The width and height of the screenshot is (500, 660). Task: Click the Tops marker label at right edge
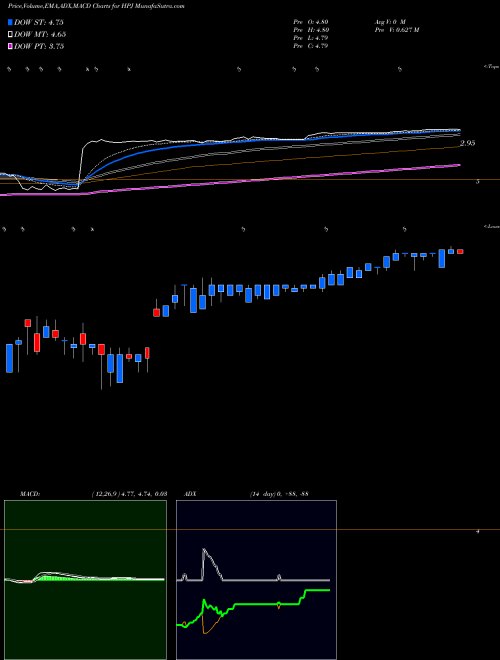492,67
